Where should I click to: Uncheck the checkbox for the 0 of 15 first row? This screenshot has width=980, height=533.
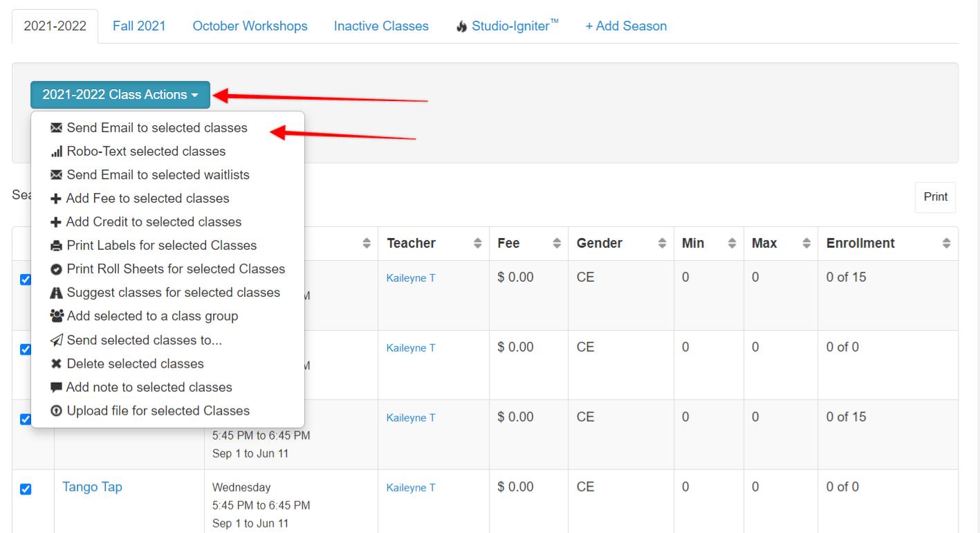coord(26,280)
